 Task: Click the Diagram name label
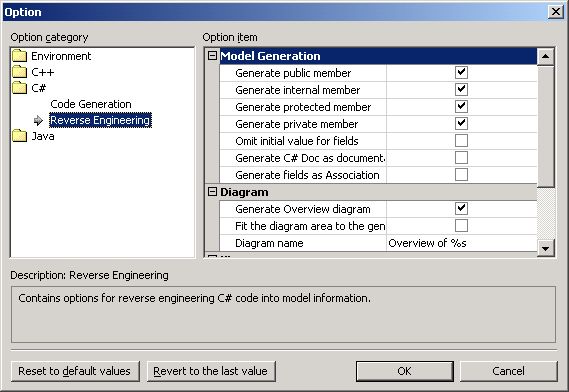(x=269, y=243)
